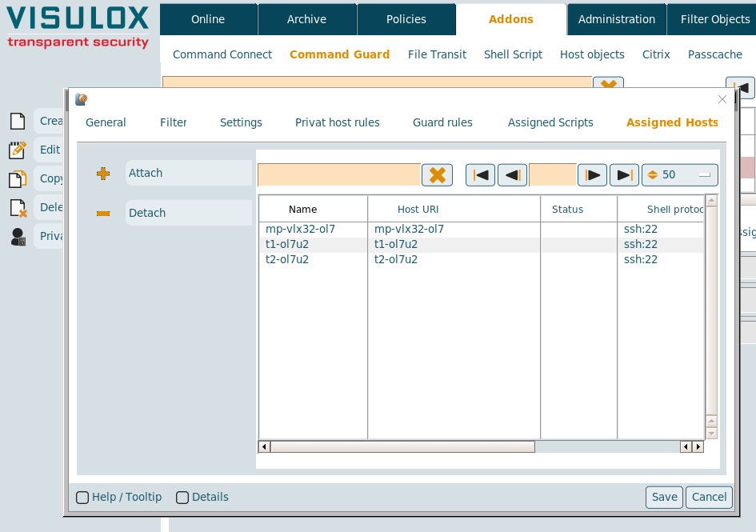This screenshot has height=532, width=756.
Task: Click the orange minus Detach icon
Action: coord(103,214)
